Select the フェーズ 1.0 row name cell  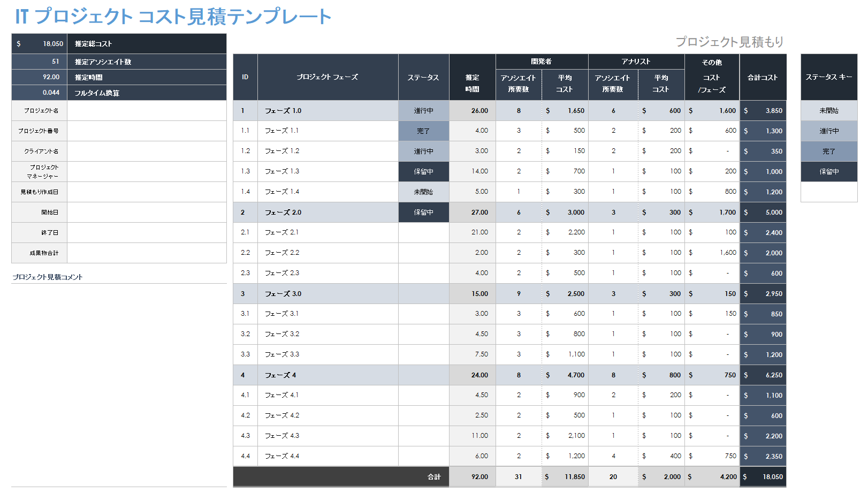pos(328,111)
